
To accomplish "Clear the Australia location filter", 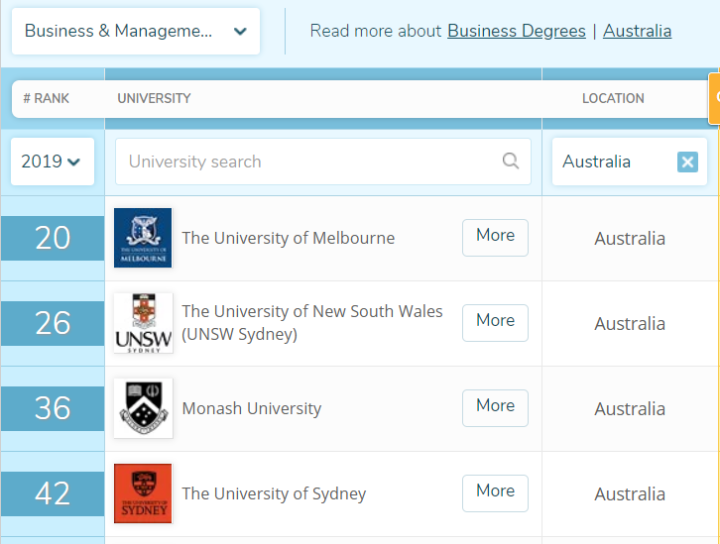I will point(687,162).
